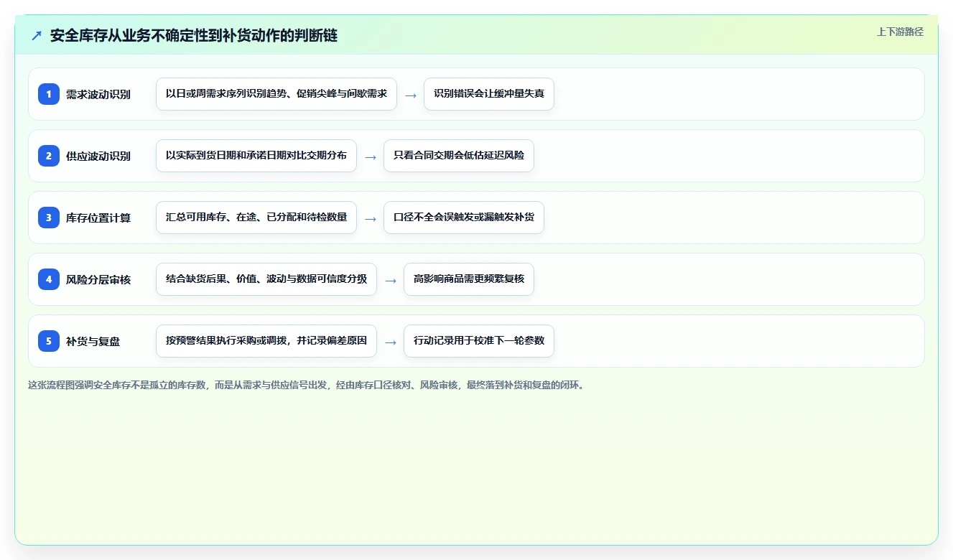Open the box 按预警结果执行采购或调拨，并记录偏差原因

tap(266, 341)
